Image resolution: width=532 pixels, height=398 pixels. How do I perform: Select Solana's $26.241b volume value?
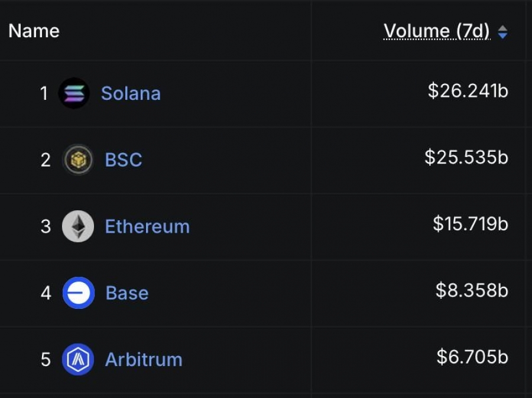tap(468, 91)
